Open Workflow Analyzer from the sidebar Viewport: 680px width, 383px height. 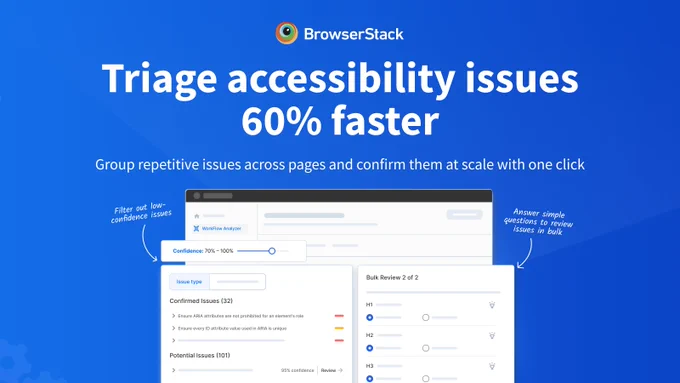coord(221,228)
